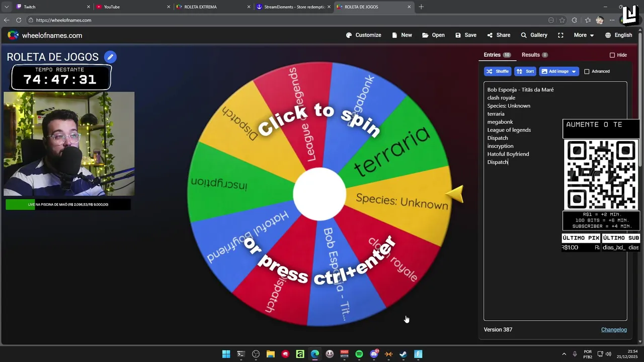Open Steam from the taskbar
This screenshot has width=644, height=362.
pos(404,354)
